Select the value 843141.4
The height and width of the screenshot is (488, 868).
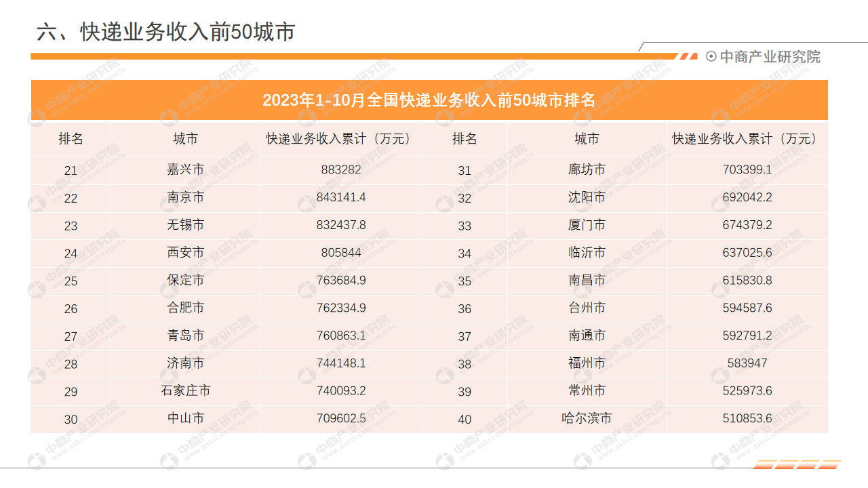[x=341, y=197]
